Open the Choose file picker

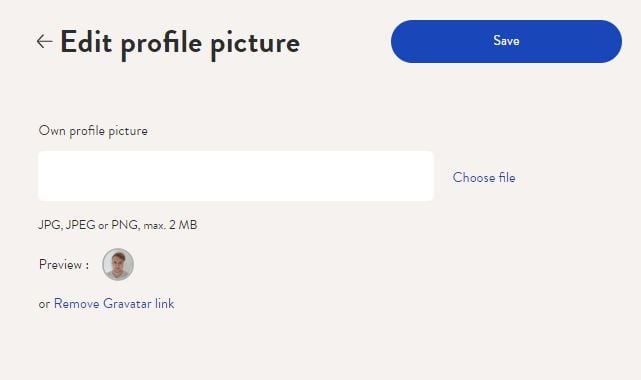(x=484, y=177)
